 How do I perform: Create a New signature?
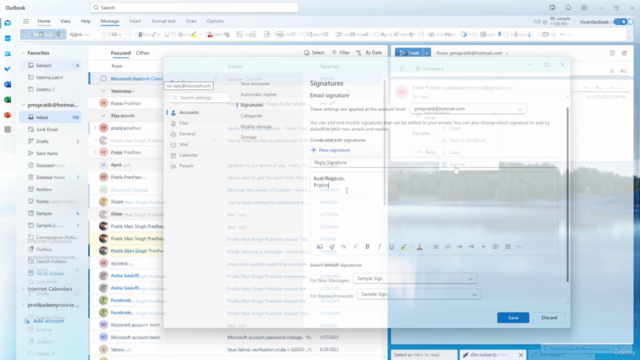pyautogui.click(x=330, y=150)
